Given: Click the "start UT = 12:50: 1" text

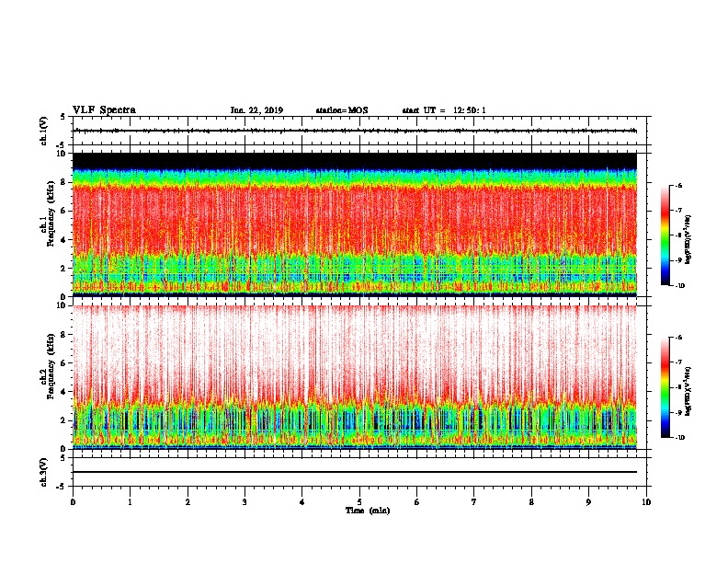Looking at the screenshot, I should (x=444, y=110).
